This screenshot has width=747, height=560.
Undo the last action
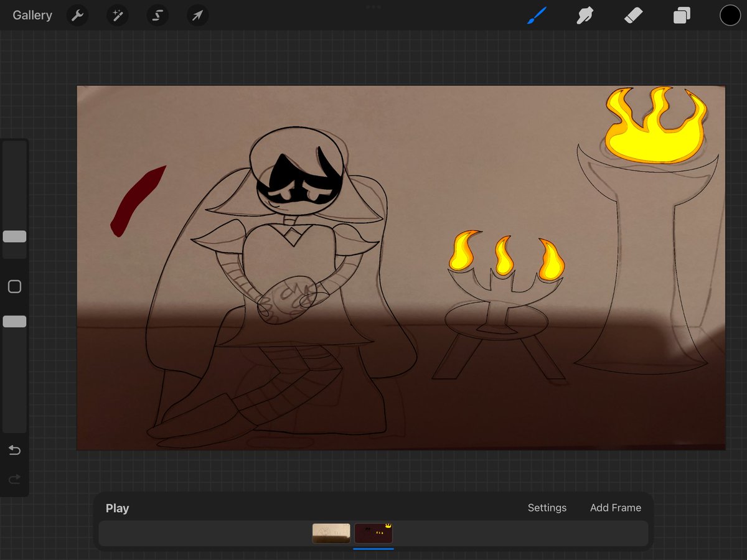pos(14,450)
